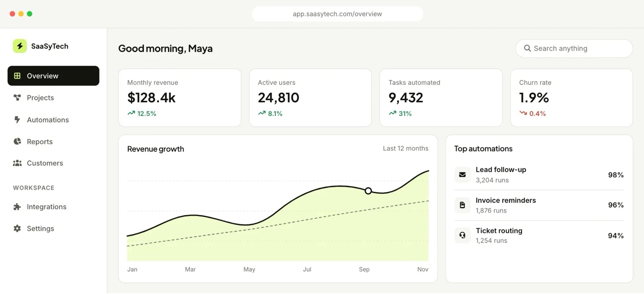Click the Good morning, Maya greeting
The height and width of the screenshot is (294, 644).
click(165, 48)
